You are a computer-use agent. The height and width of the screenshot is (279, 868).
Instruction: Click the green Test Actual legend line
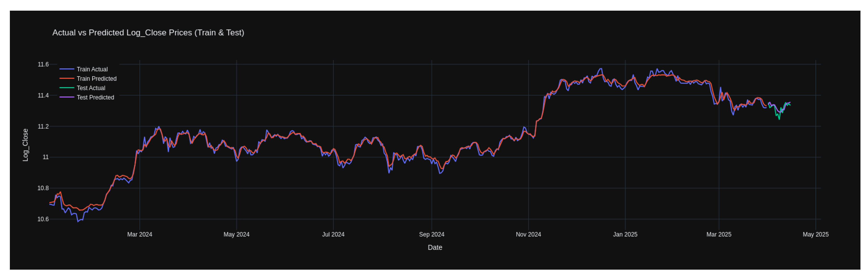[x=67, y=88]
